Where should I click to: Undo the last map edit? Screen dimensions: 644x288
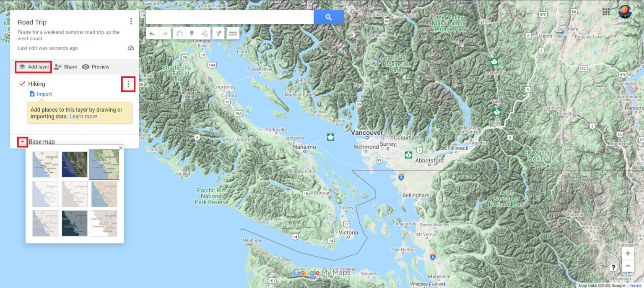[x=152, y=34]
